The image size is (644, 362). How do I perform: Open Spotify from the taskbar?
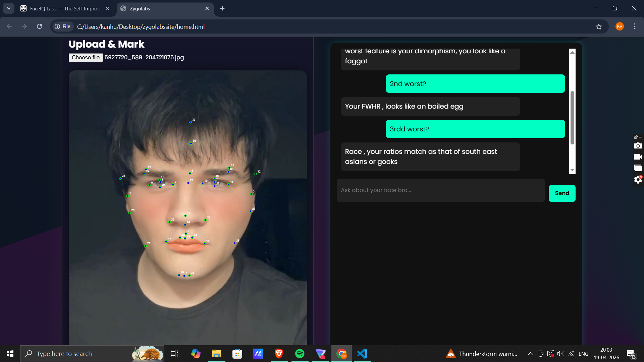click(300, 354)
